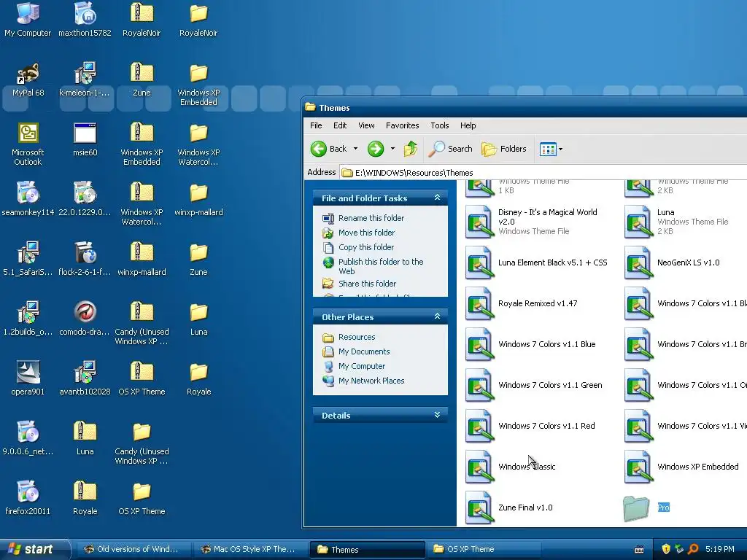This screenshot has height=560, width=747.
Task: Go up one folder level
Action: pos(411,149)
